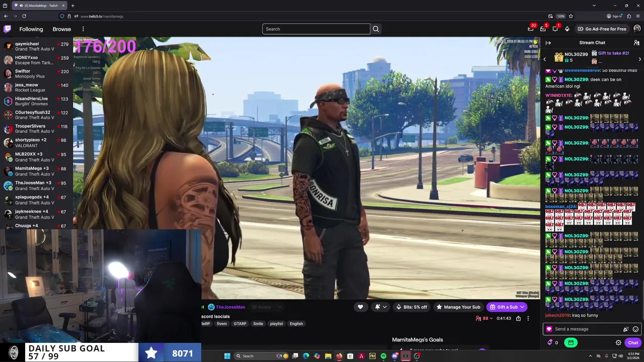Image resolution: width=644 pixels, height=362 pixels.
Task: Open HONEYxxo channel in sidebar
Action: pyautogui.click(x=36, y=60)
